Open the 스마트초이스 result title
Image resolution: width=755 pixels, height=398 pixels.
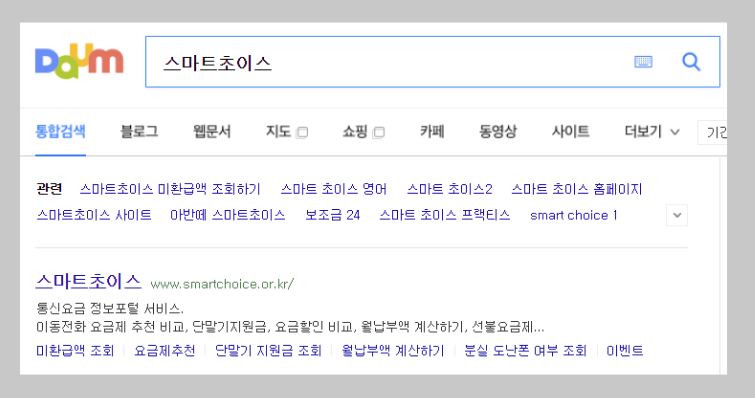[89, 281]
